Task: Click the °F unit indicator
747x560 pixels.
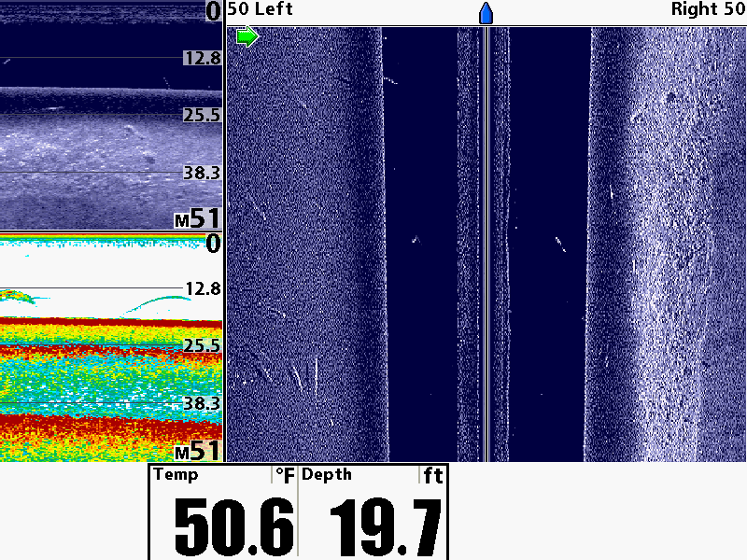Action: pyautogui.click(x=285, y=475)
